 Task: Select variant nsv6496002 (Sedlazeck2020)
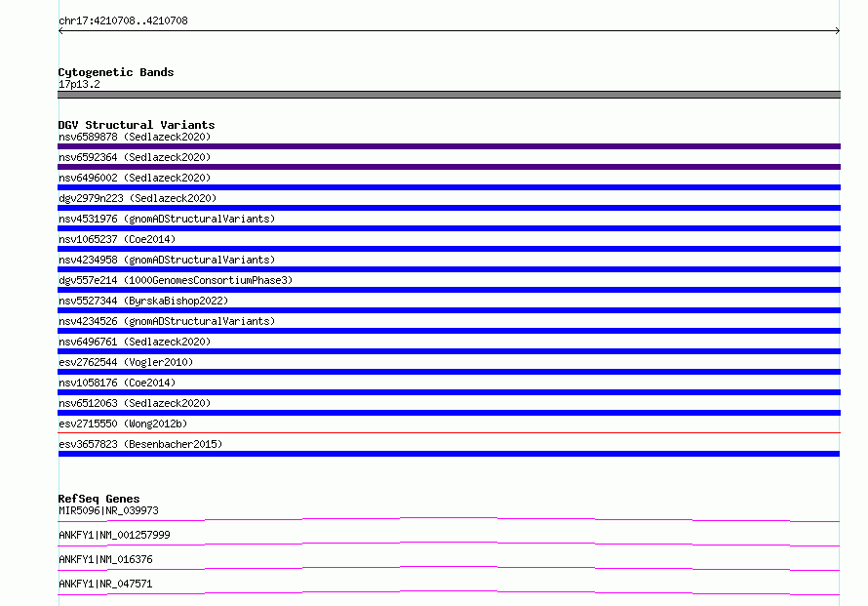click(135, 178)
